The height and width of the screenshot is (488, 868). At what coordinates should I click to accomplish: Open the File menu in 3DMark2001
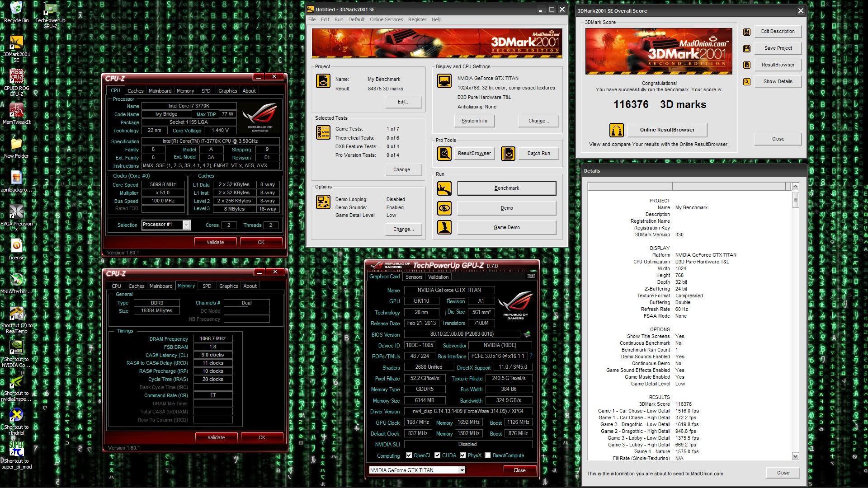point(312,19)
